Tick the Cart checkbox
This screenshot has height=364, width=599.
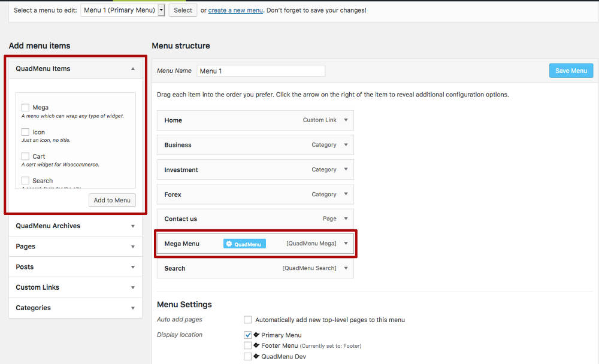(25, 156)
